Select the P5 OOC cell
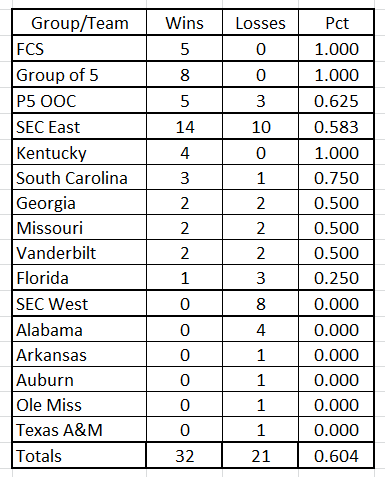385x477 pixels. point(79,100)
